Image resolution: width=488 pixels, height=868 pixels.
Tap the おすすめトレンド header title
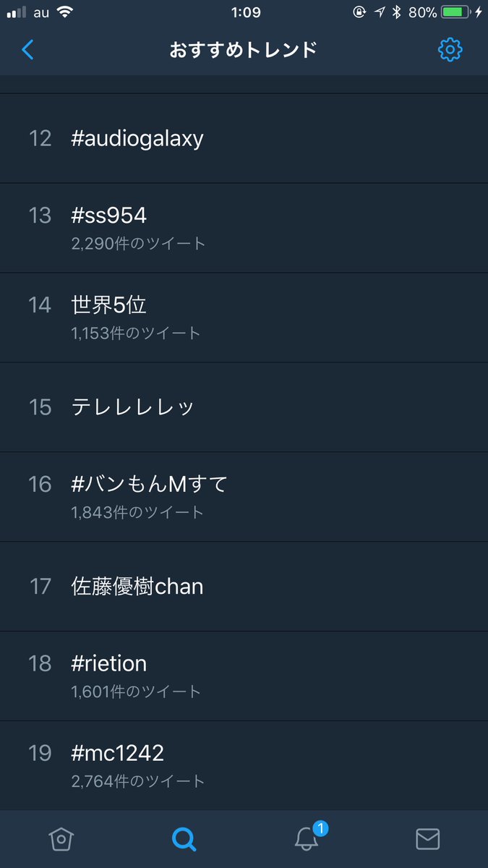coord(244,50)
